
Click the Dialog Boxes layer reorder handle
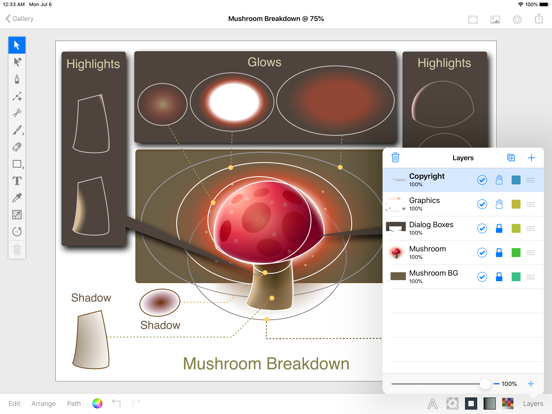tap(531, 228)
